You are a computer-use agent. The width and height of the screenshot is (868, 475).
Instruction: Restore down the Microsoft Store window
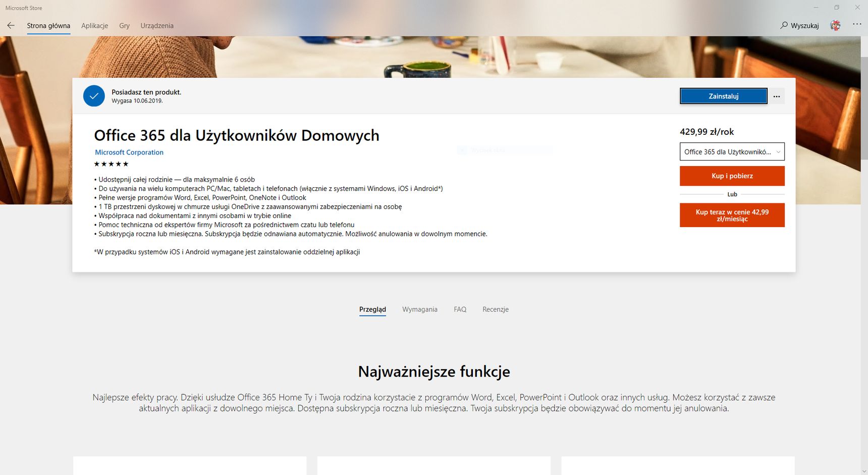coord(836,8)
